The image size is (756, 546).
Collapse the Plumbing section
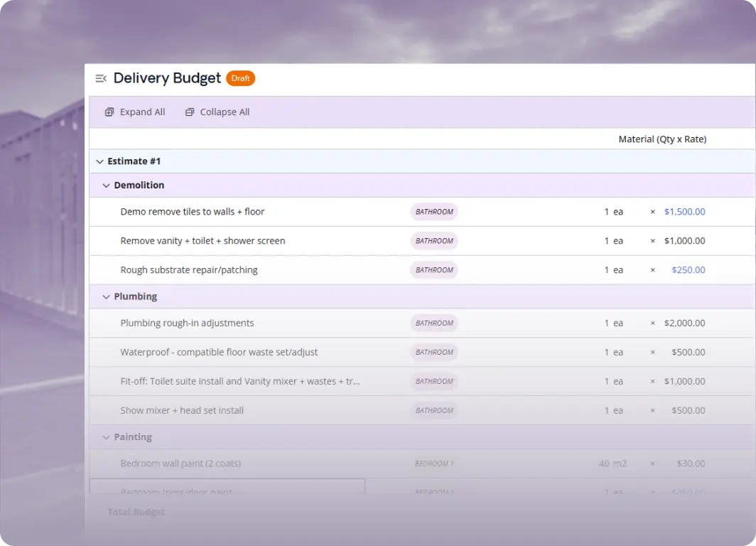coord(105,296)
